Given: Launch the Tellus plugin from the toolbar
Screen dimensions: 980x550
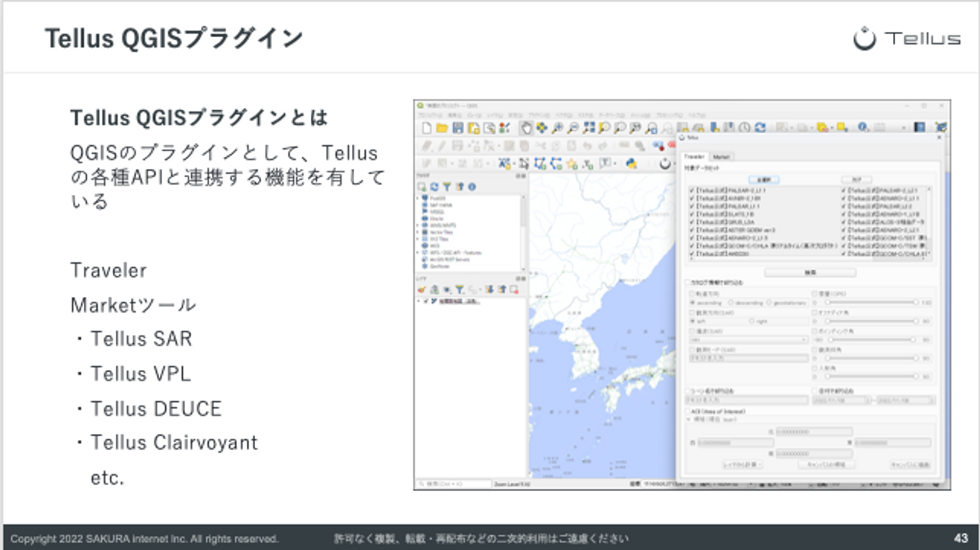Looking at the screenshot, I should click(x=665, y=164).
